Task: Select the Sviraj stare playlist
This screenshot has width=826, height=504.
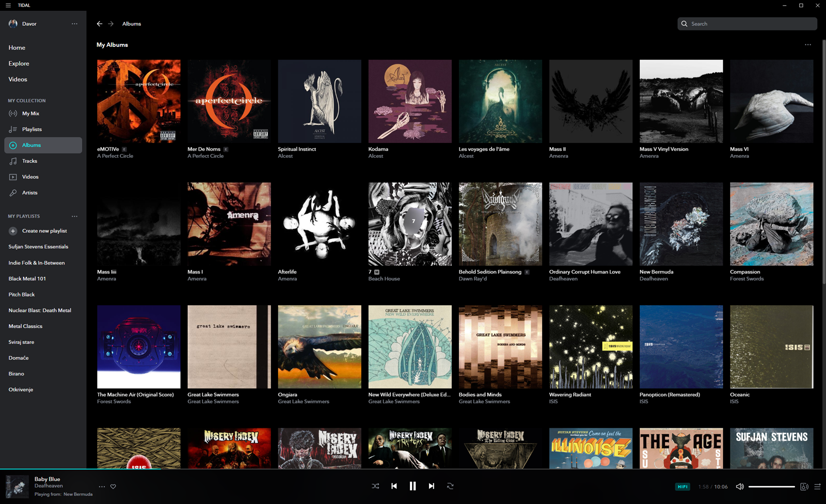Action: [x=21, y=342]
